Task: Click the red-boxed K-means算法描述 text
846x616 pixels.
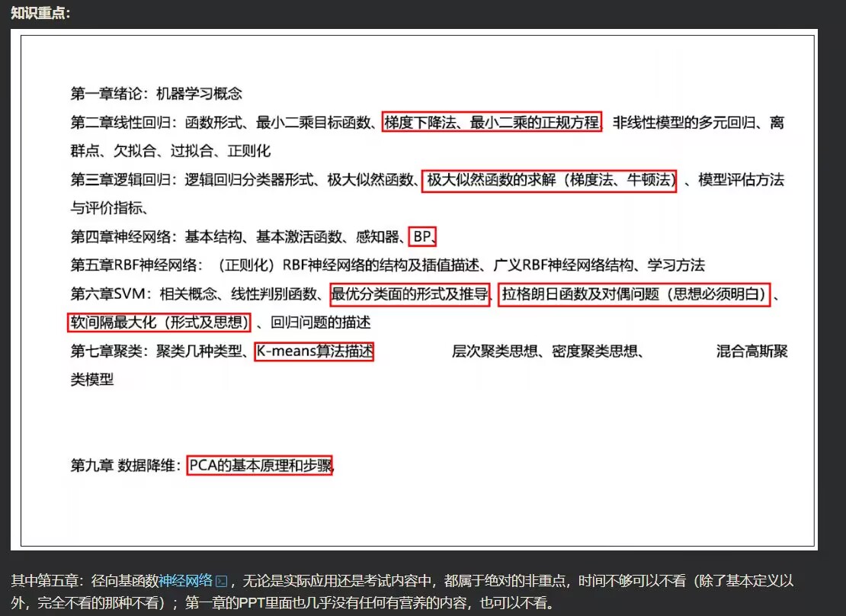Action: [x=314, y=351]
